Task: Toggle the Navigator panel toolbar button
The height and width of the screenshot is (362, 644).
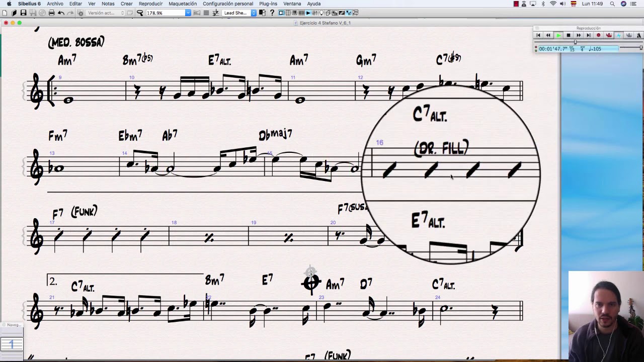Action: (281, 13)
